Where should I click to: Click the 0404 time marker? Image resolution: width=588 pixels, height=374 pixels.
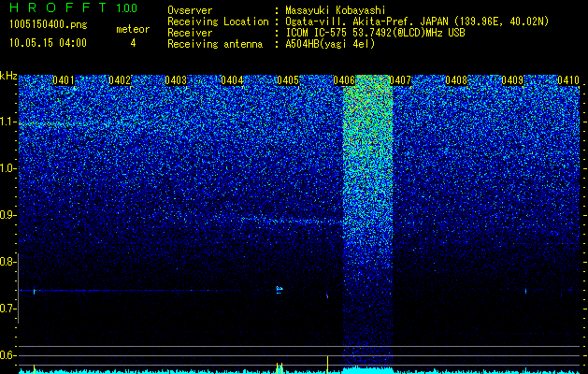232,80
